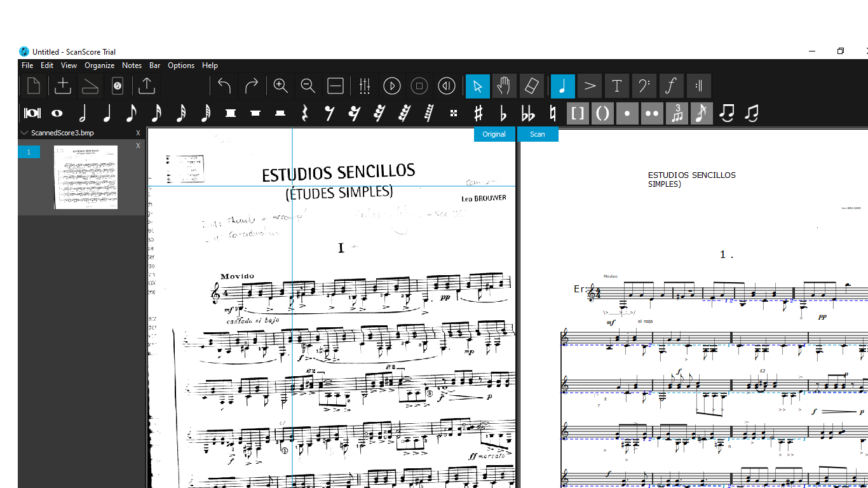Activate the arrow selection tool
The height and width of the screenshot is (488, 868).
[478, 86]
